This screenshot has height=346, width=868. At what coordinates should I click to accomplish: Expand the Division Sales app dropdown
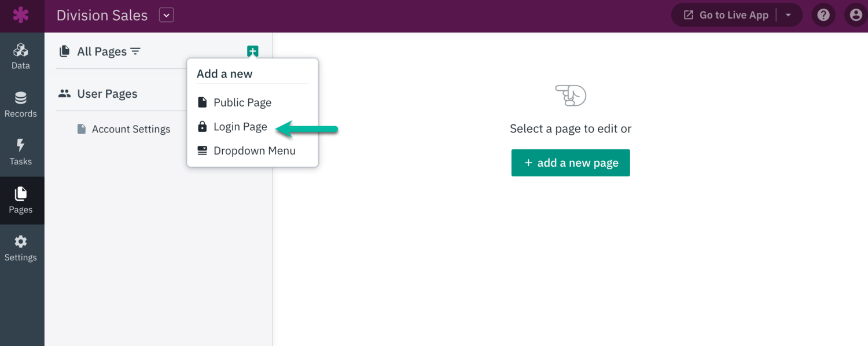click(x=167, y=15)
